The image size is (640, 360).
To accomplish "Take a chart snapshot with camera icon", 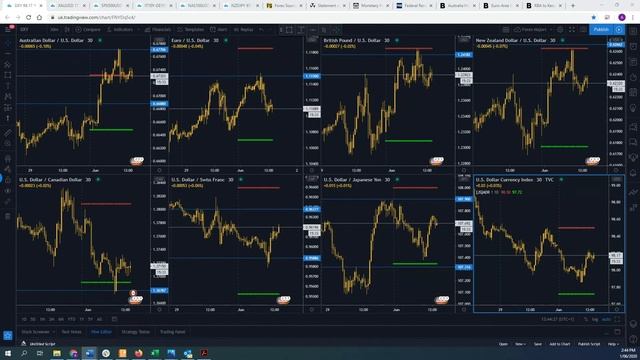I will pos(583,29).
